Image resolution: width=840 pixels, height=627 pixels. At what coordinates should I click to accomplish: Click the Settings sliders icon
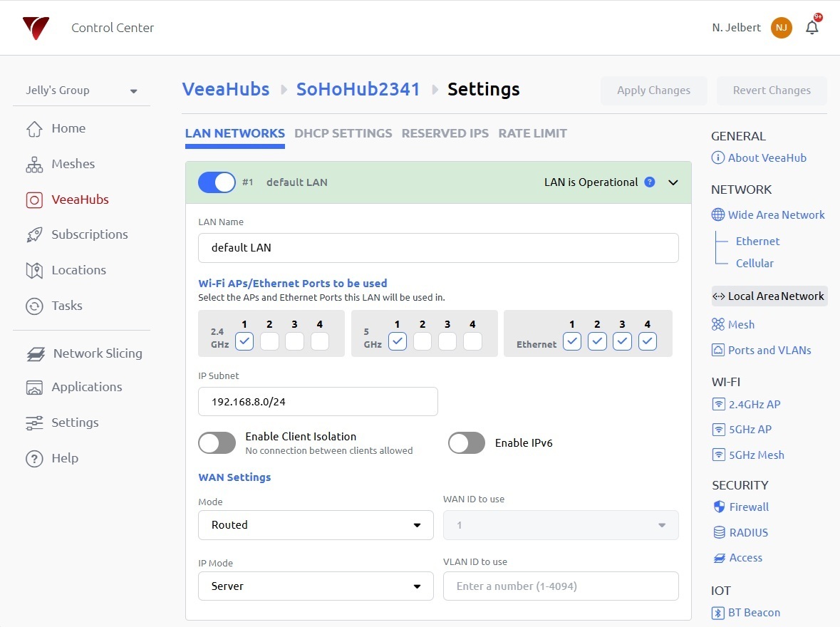pos(34,423)
